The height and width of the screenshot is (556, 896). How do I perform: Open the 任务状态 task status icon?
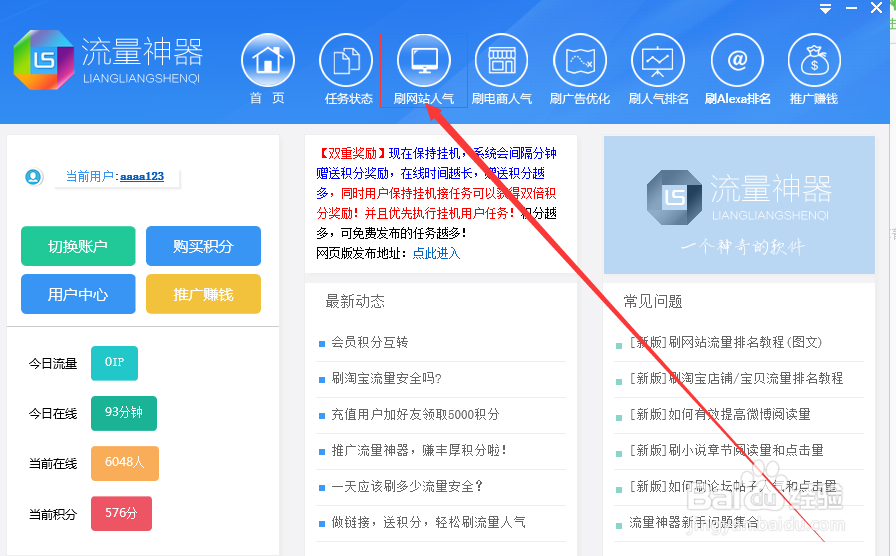[x=346, y=61]
